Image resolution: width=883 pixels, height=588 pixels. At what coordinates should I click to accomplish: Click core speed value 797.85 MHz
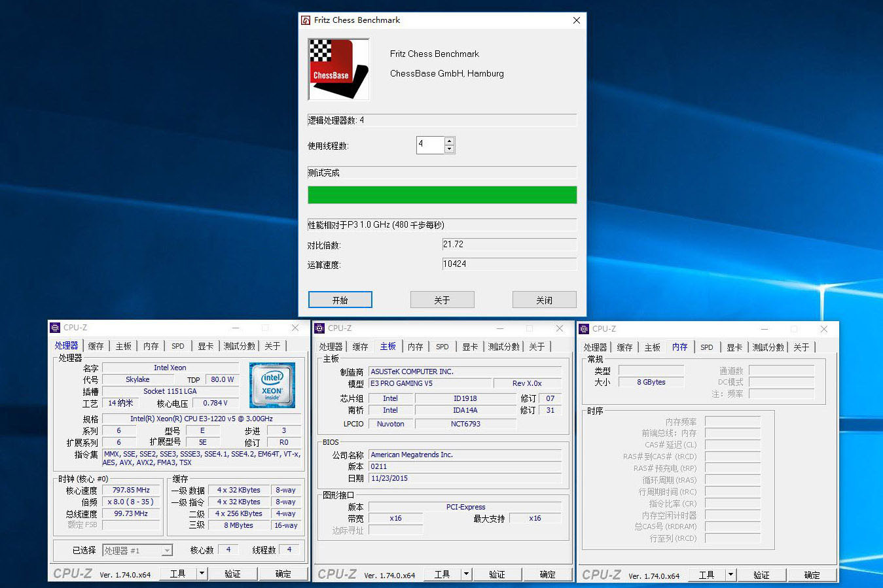click(x=131, y=490)
